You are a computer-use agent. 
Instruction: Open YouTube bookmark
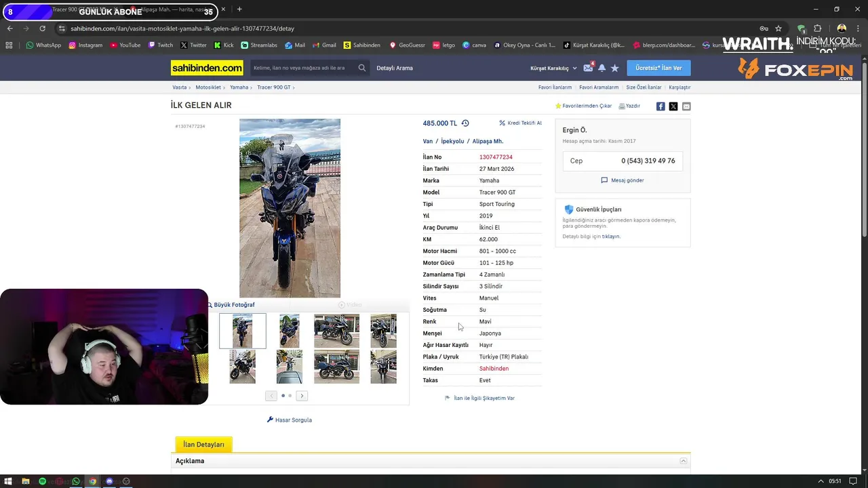125,45
